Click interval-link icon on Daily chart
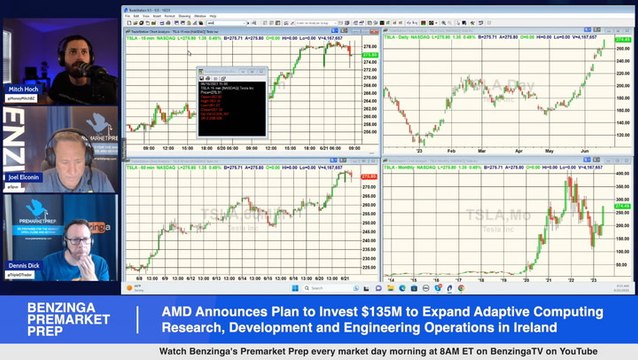This screenshot has height=360, width=638. (x=597, y=30)
